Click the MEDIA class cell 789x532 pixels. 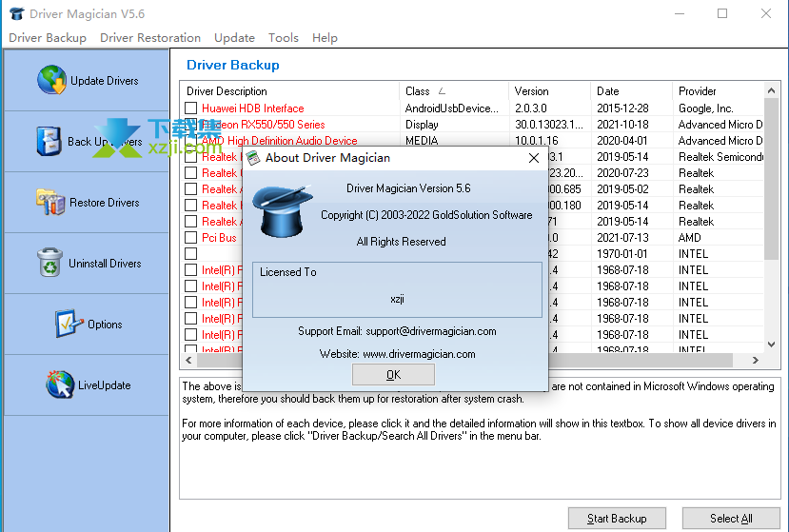[x=422, y=141]
